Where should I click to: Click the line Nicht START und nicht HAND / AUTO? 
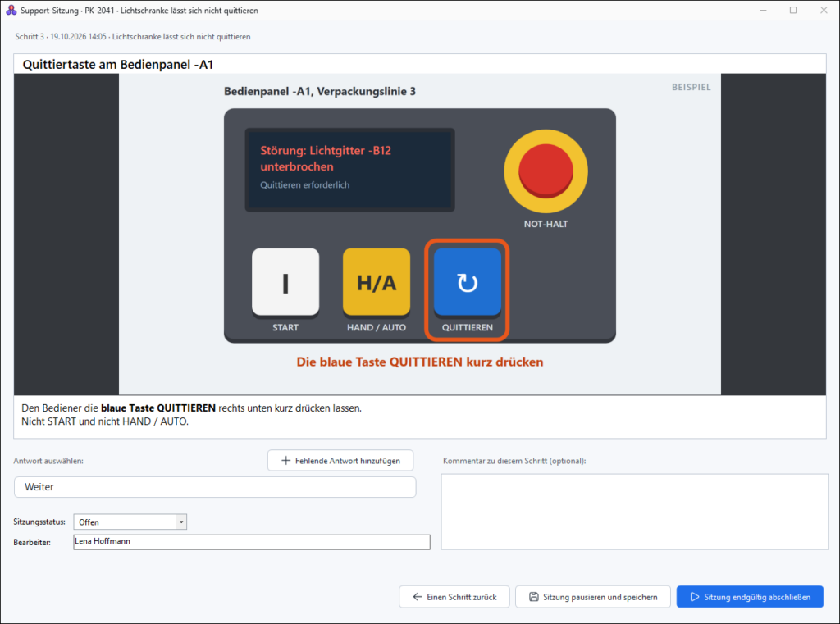(x=105, y=421)
